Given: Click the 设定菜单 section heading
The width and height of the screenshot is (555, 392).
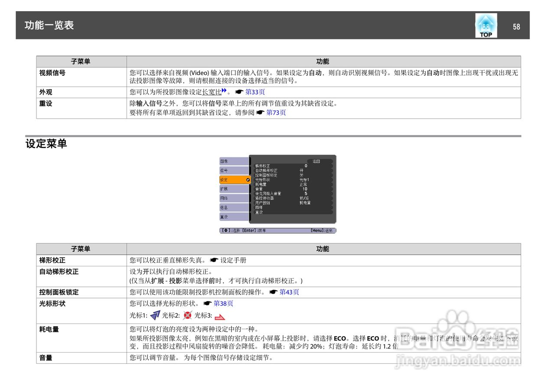Looking at the screenshot, I should (x=46, y=144).
